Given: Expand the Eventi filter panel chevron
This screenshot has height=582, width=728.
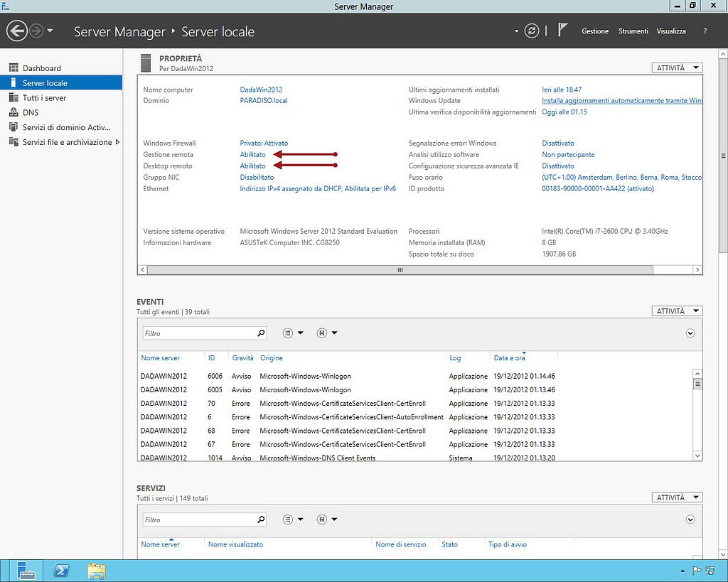Looking at the screenshot, I should [x=690, y=333].
